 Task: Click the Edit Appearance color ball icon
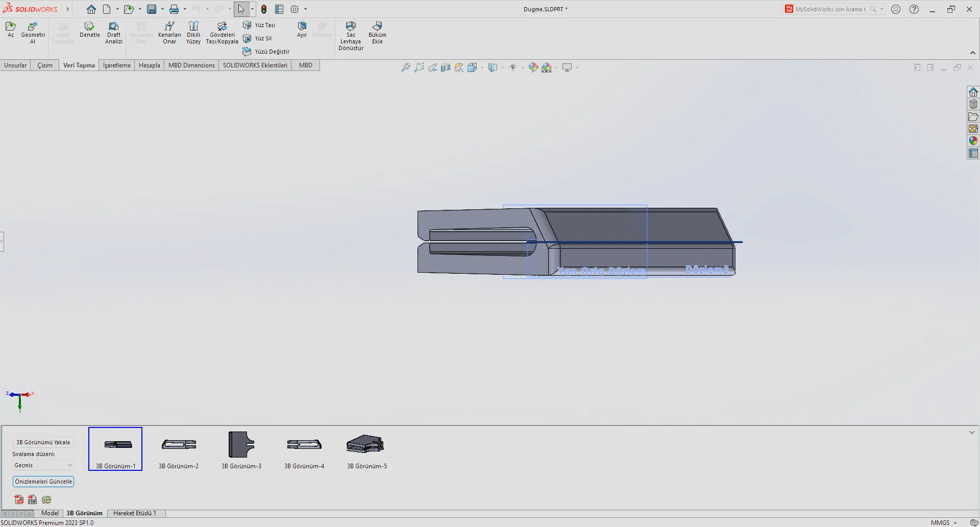(533, 67)
